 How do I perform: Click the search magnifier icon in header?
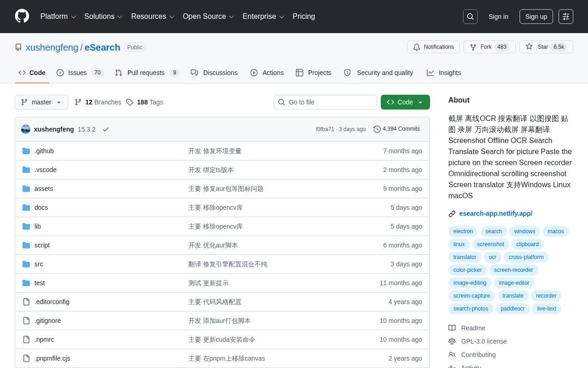[470, 17]
